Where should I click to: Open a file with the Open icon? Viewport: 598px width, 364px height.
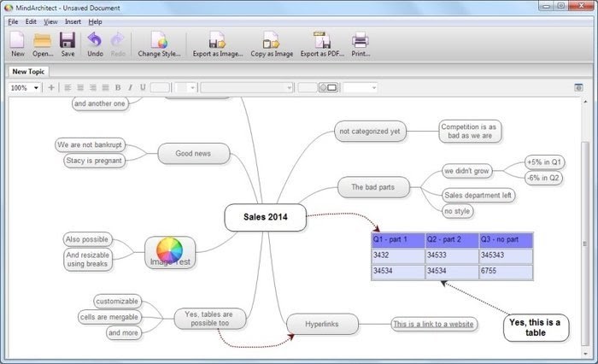pos(43,44)
